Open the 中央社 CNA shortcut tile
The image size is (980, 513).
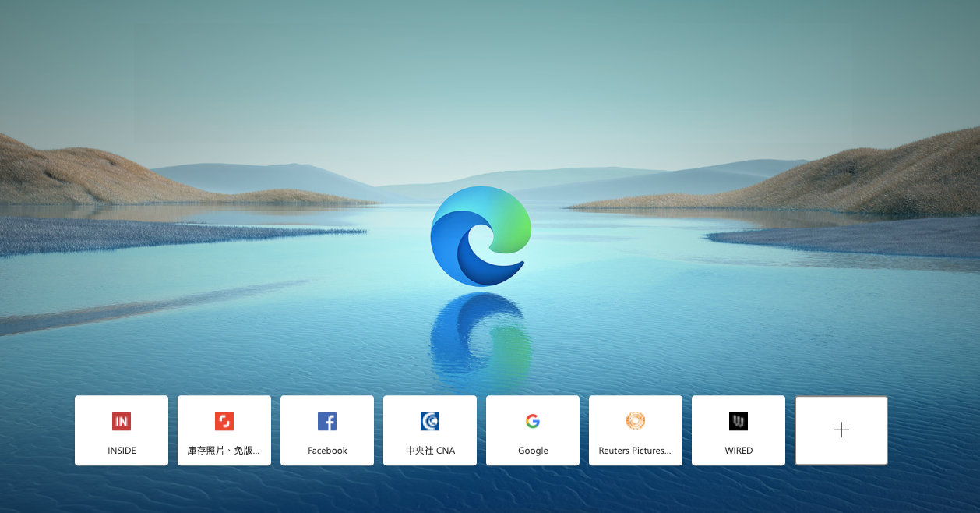(430, 430)
